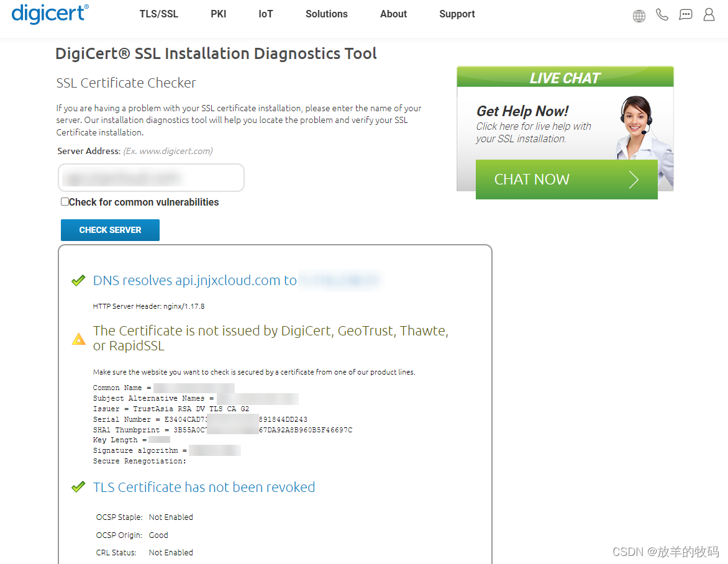
Task: Select the Key Length line
Action: [x=132, y=440]
